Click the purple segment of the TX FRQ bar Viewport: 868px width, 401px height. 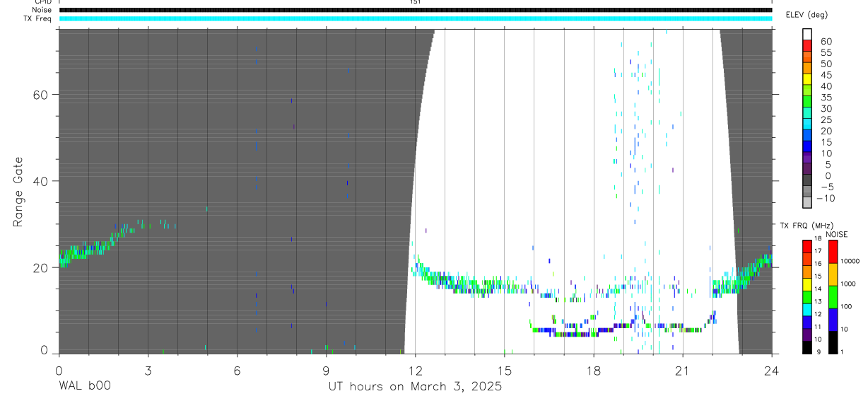click(x=807, y=335)
